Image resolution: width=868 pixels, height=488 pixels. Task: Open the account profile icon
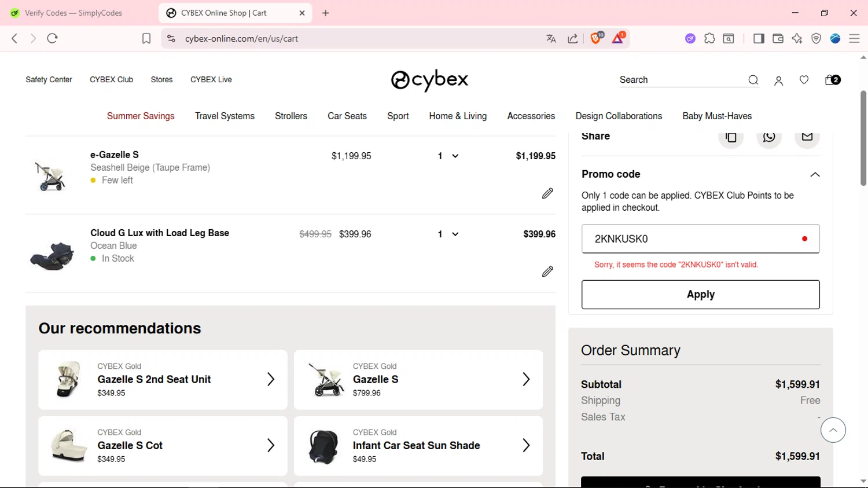[778, 81]
